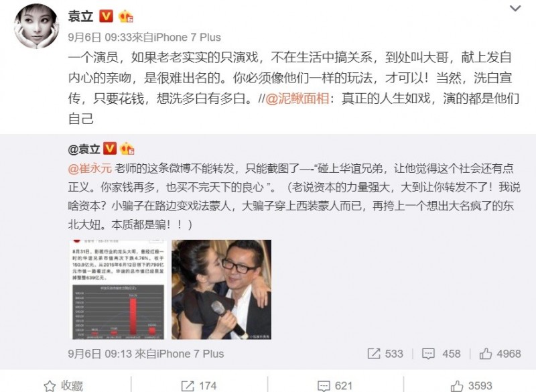Click the crown icon in quoted post
The height and width of the screenshot is (392, 536).
[127, 149]
